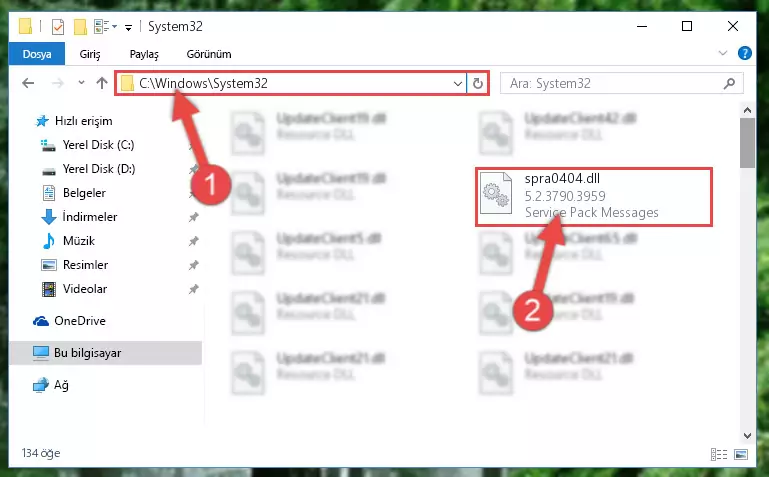769x477 pixels.
Task: Refresh the System32 folder view
Action: click(x=478, y=84)
